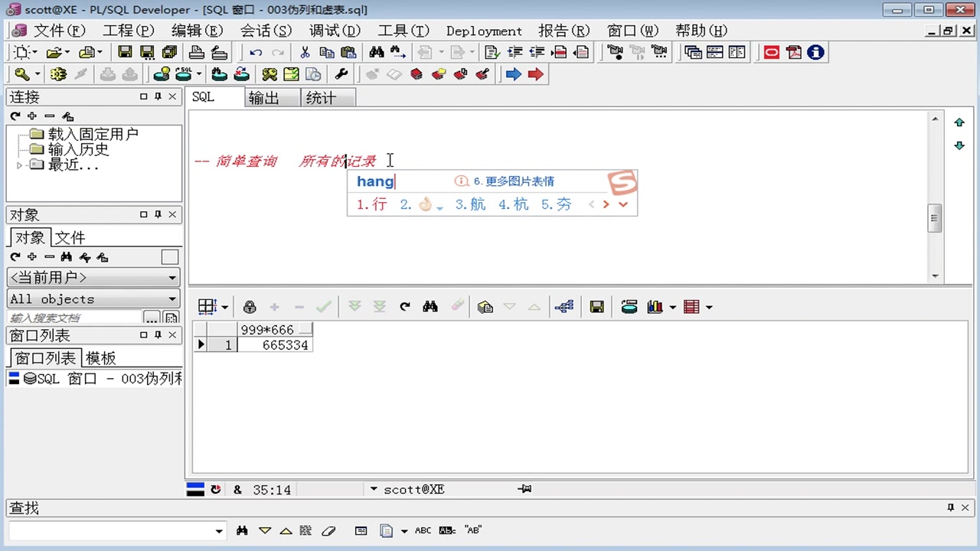Toggle pin on 连接 panel
This screenshot has height=551, width=980.
pos(158,96)
